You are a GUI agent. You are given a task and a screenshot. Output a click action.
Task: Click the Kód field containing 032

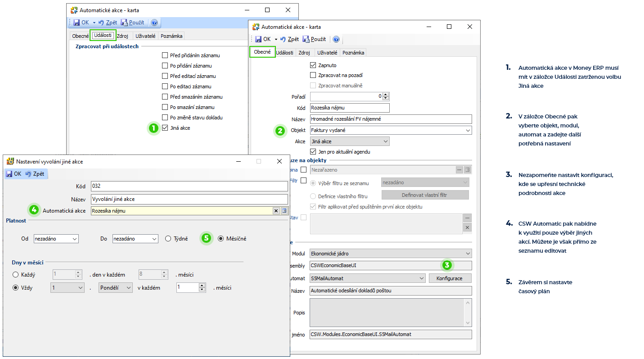(189, 186)
